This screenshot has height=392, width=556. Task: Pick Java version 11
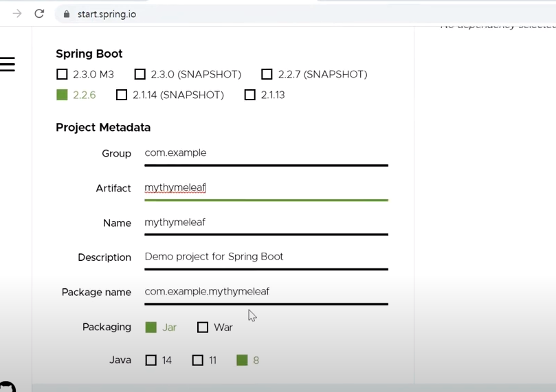coord(204,360)
